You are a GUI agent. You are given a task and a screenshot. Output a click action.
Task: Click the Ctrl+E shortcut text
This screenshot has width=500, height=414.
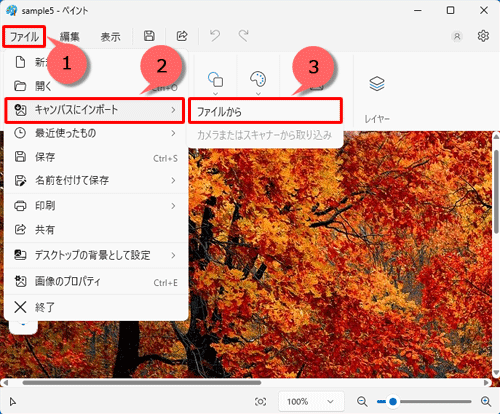pos(165,283)
